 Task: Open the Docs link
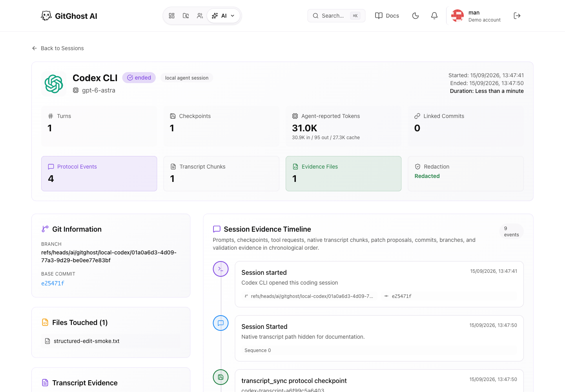(x=387, y=16)
